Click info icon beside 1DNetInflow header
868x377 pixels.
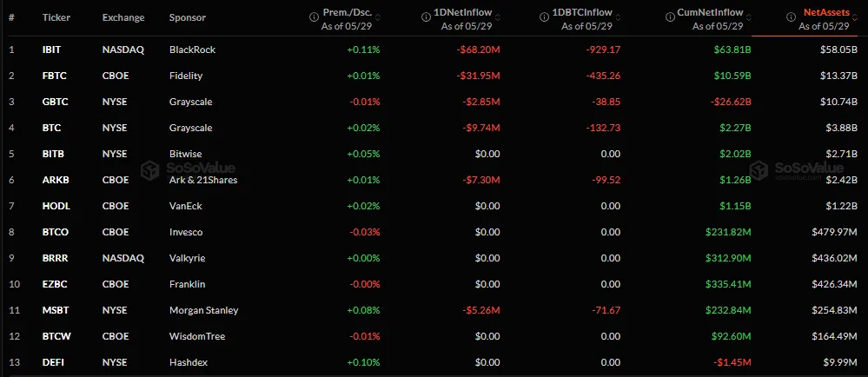click(x=426, y=17)
